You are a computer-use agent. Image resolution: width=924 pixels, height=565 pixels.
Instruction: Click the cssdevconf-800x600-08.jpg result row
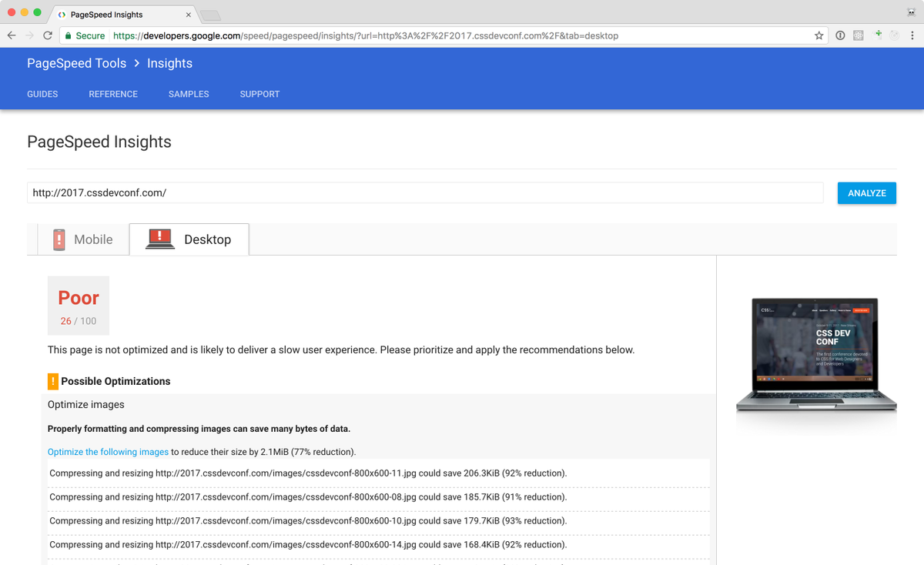pyautogui.click(x=379, y=497)
